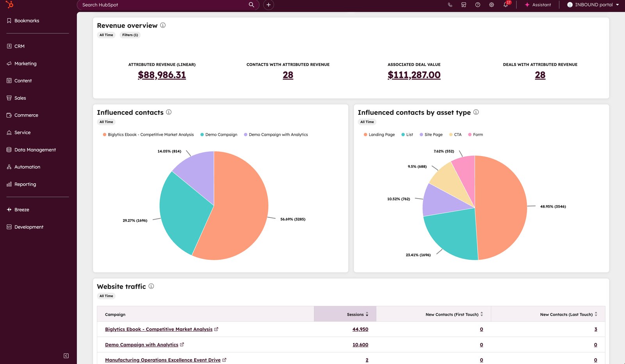Image resolution: width=625 pixels, height=364 pixels.
Task: Open Demo Campaign with Analytics external link icon
Action: point(182,344)
